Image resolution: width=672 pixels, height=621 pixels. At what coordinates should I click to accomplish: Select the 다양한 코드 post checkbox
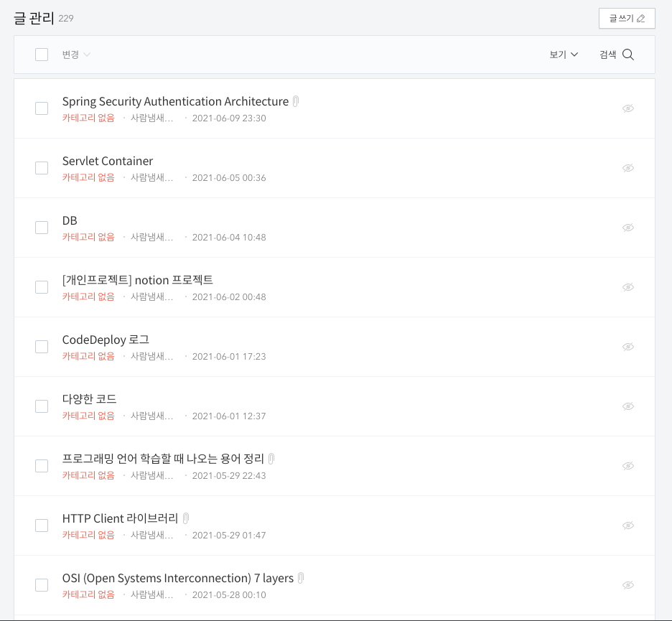coord(42,406)
